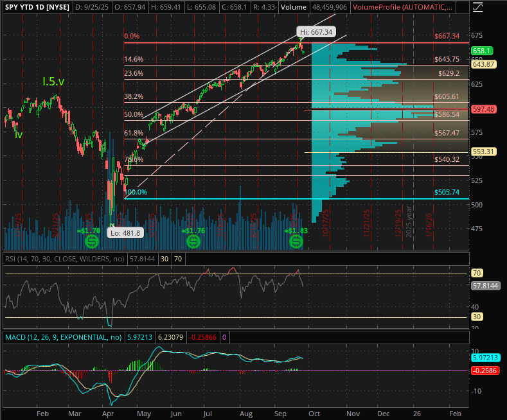Click the first green dividend dollar icon
The height and width of the screenshot is (420, 507).
93,241
